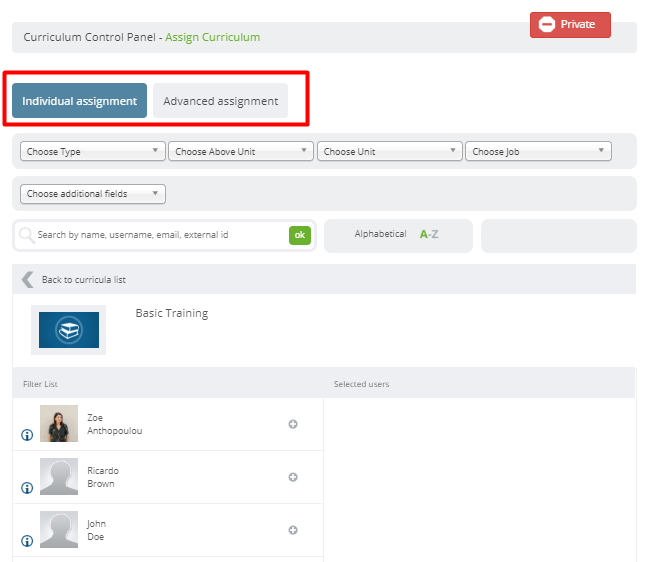Click the name Zoe Anthopoulou

[x=114, y=424]
